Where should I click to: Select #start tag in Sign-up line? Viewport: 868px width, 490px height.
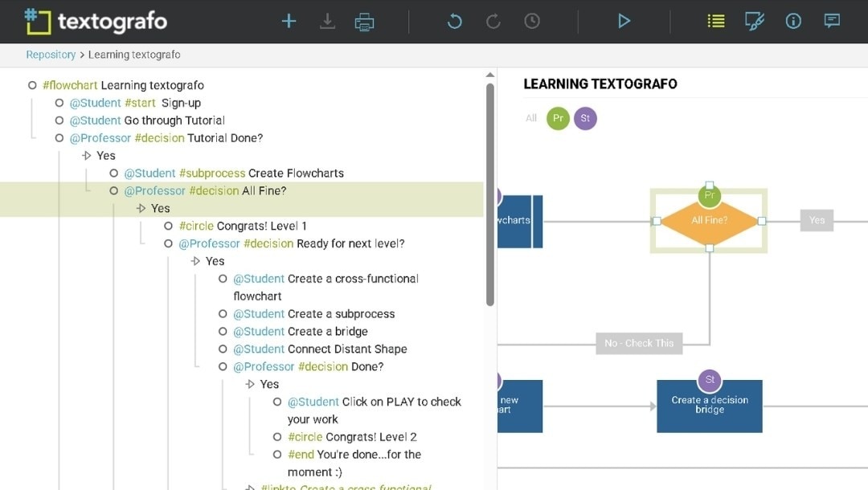tap(141, 103)
